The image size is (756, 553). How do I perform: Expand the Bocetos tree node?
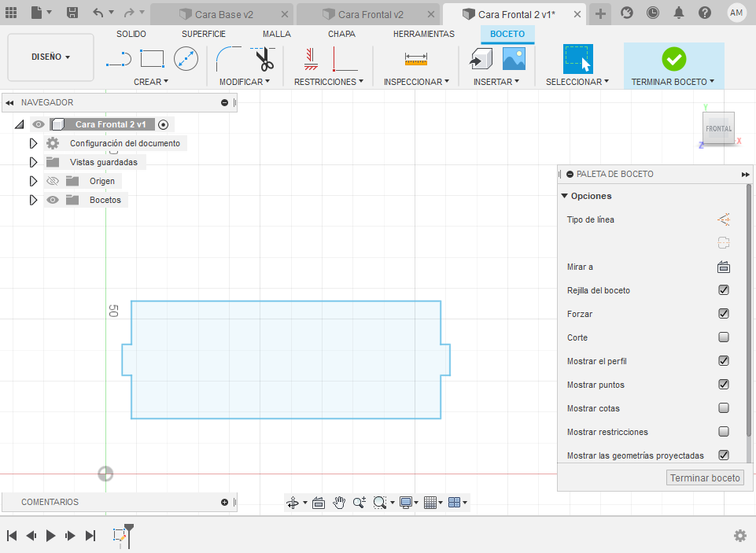tap(33, 200)
